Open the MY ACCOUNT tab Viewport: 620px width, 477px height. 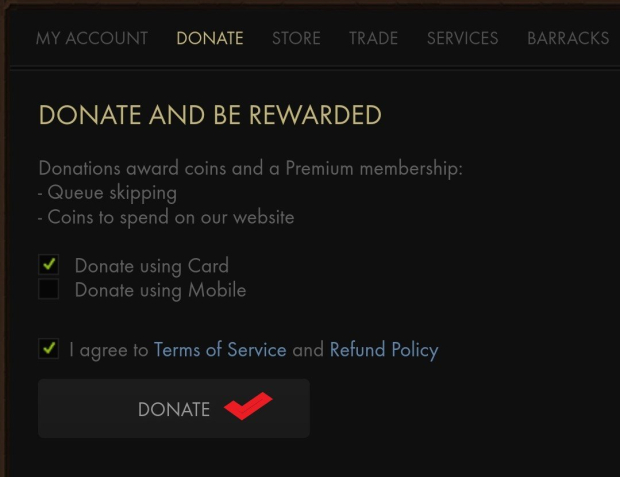[x=92, y=39]
